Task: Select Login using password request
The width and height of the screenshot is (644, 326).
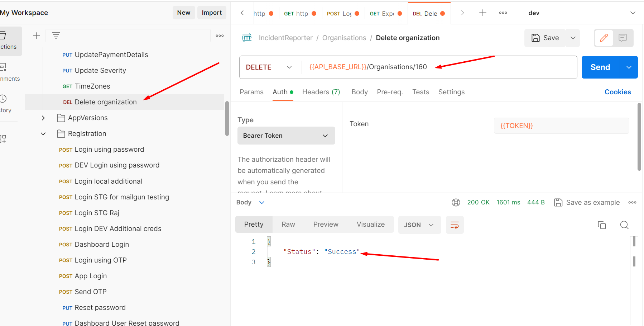Action: [109, 150]
